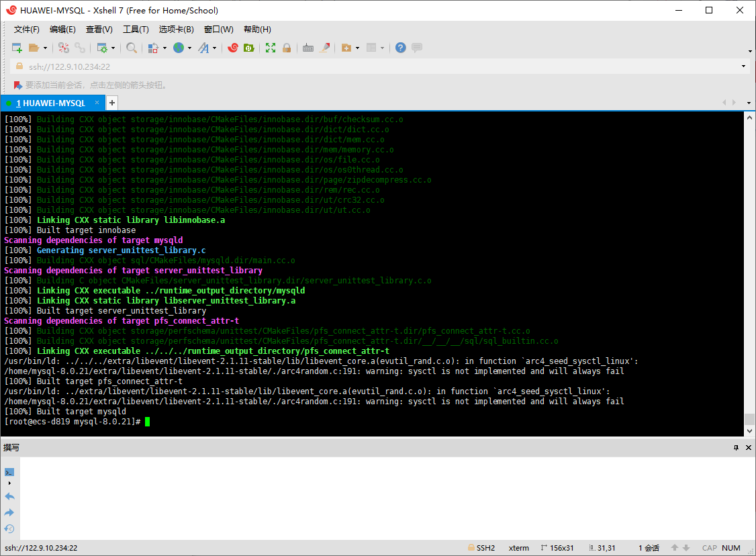Select the HUAWEI-MYSQL session tab
This screenshot has height=556, width=756.
pos(50,103)
